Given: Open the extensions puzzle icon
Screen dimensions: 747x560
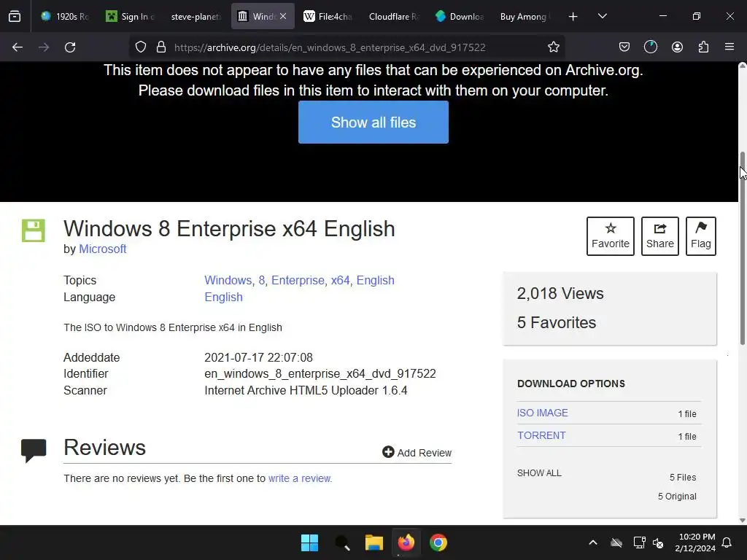Looking at the screenshot, I should tap(703, 47).
